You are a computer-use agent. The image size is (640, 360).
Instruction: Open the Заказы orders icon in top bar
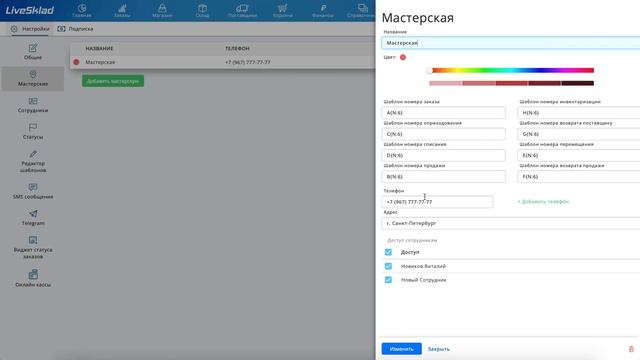coord(122,11)
